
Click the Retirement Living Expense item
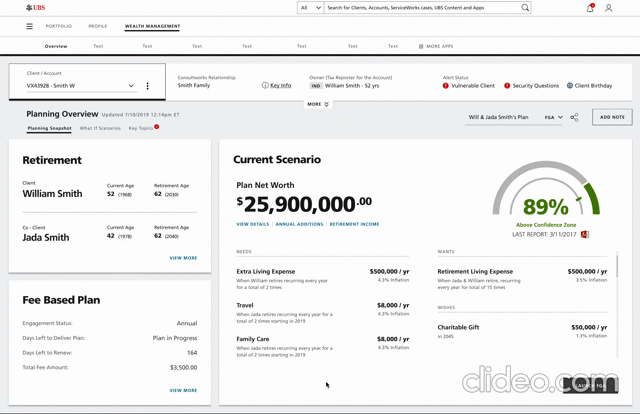pyautogui.click(x=522, y=279)
